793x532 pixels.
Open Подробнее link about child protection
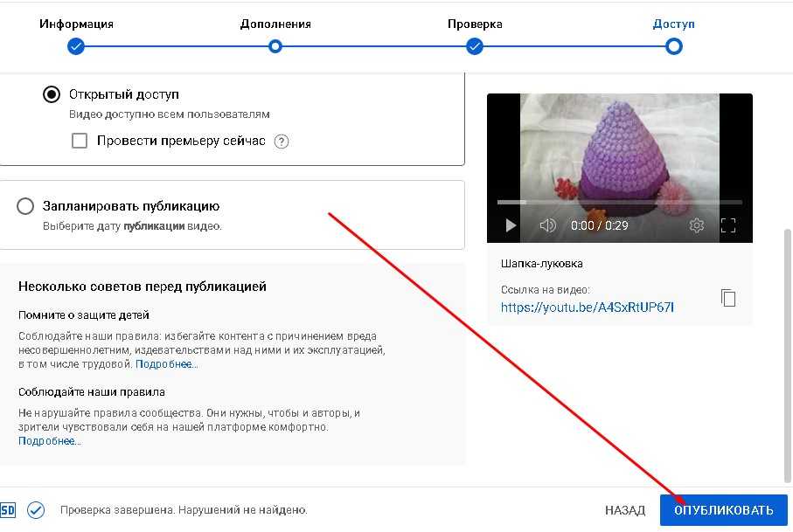click(166, 364)
